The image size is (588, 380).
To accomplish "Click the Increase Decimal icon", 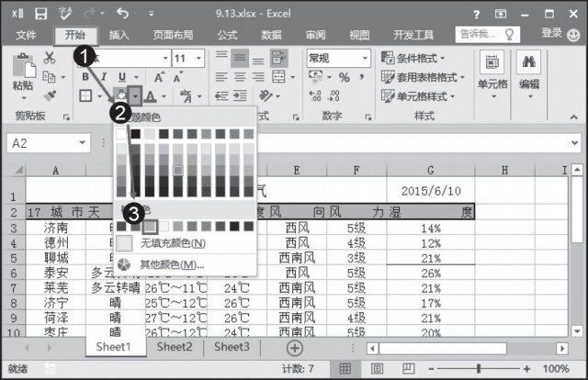I will (x=315, y=96).
